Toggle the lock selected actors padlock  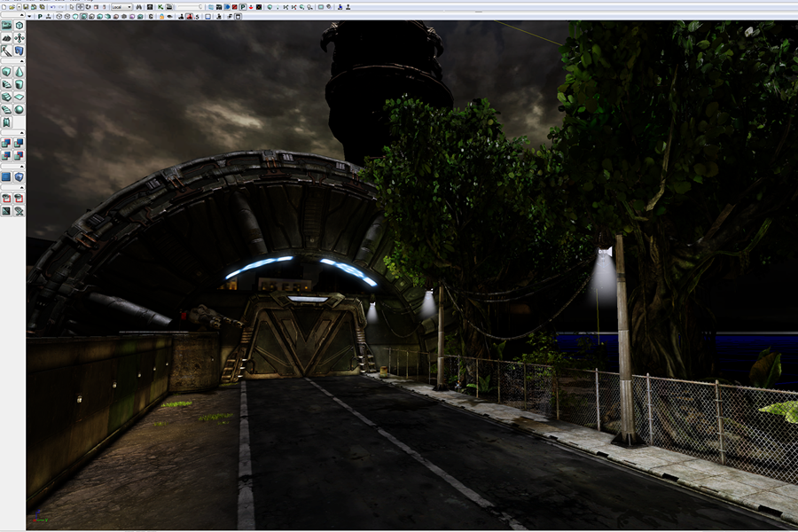[x=160, y=16]
